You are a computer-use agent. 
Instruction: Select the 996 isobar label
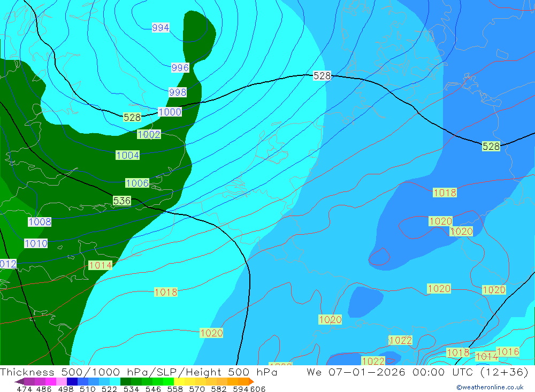click(x=180, y=67)
